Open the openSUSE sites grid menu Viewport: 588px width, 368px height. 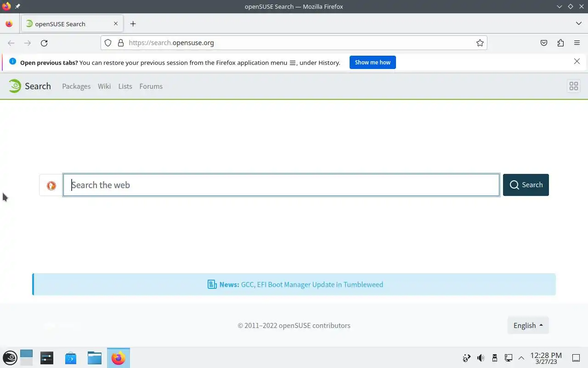coord(574,86)
